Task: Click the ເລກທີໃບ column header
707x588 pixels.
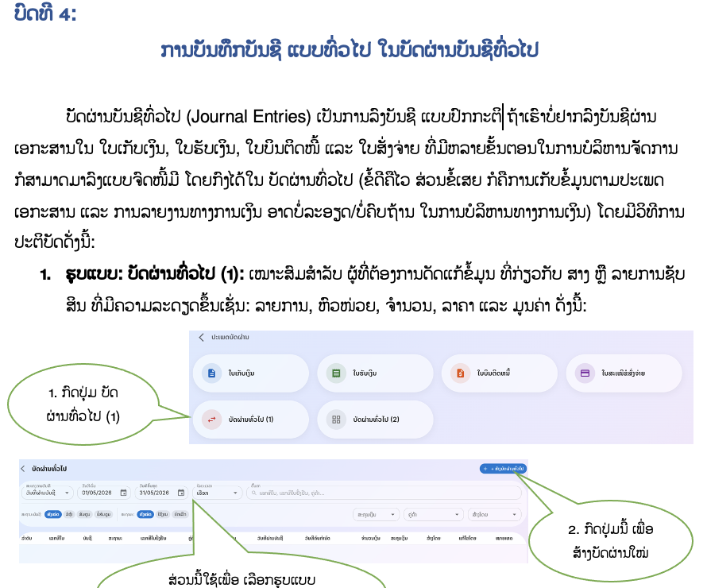Action: click(x=56, y=538)
